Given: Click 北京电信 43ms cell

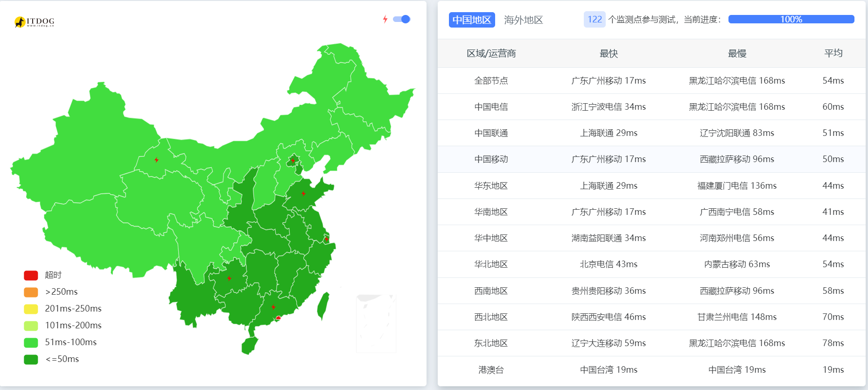Looking at the screenshot, I should pos(609,264).
